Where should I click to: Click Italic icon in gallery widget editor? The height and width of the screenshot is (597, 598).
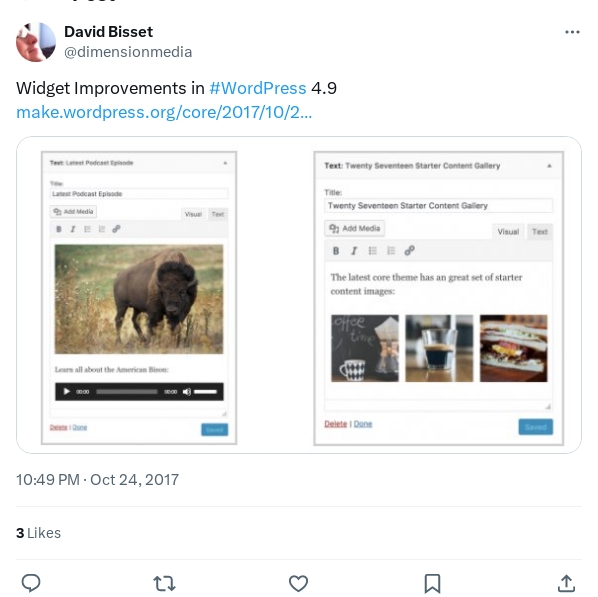pyautogui.click(x=354, y=251)
